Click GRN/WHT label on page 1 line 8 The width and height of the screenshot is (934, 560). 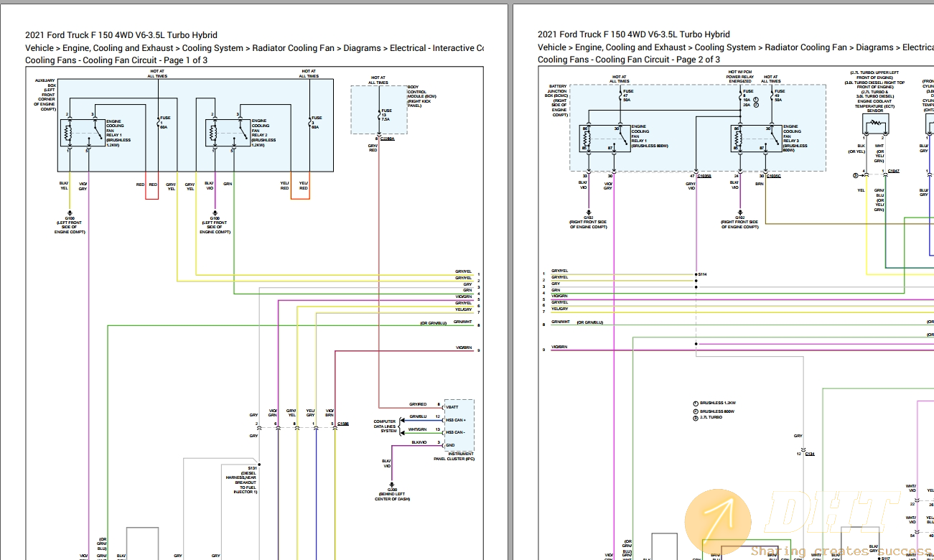click(462, 322)
